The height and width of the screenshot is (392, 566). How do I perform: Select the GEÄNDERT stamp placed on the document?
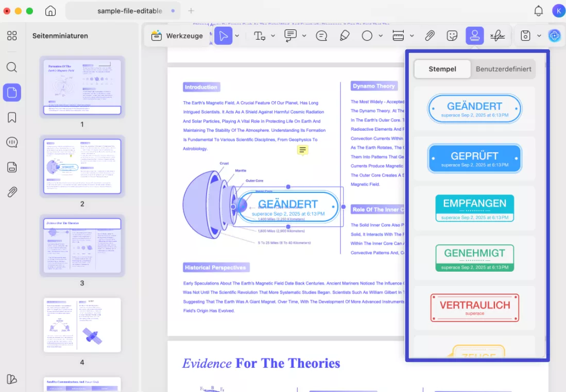(x=288, y=207)
